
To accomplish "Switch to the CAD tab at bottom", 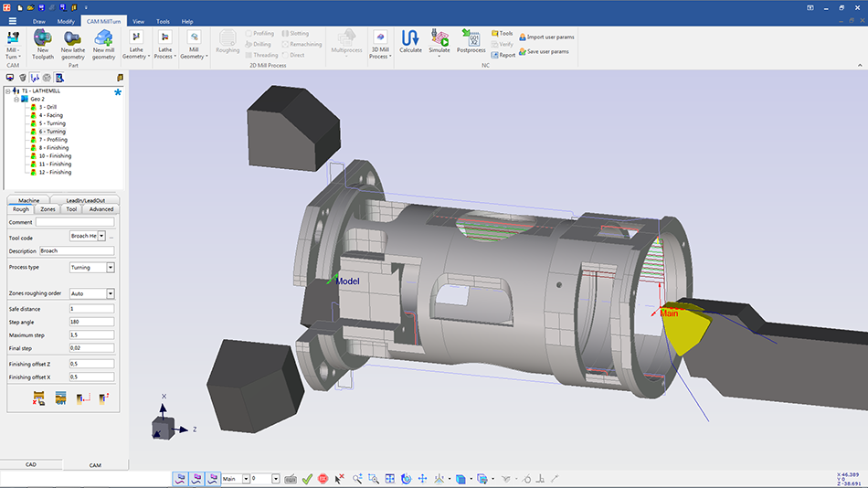I will pyautogui.click(x=31, y=464).
